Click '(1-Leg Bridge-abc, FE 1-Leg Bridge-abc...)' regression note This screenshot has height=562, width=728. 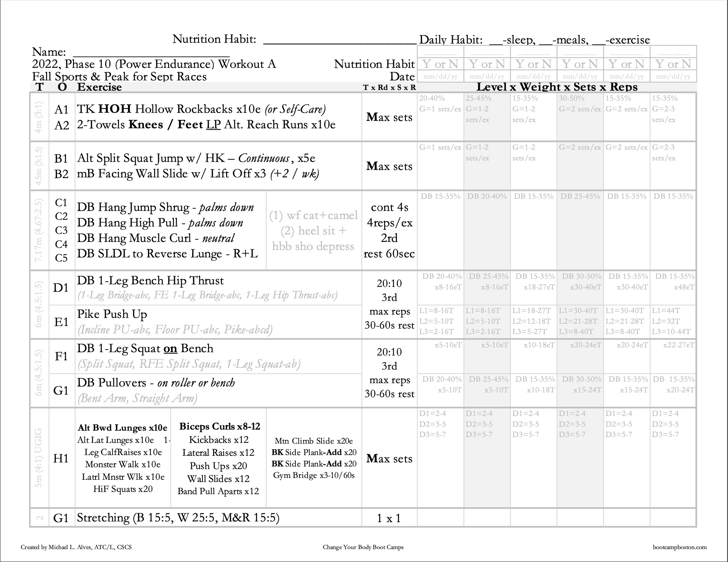(x=208, y=295)
